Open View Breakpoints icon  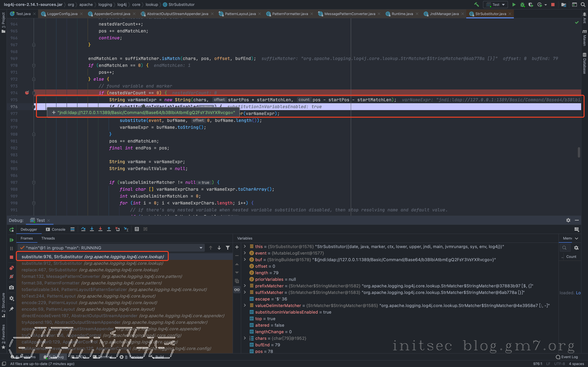[11, 268]
